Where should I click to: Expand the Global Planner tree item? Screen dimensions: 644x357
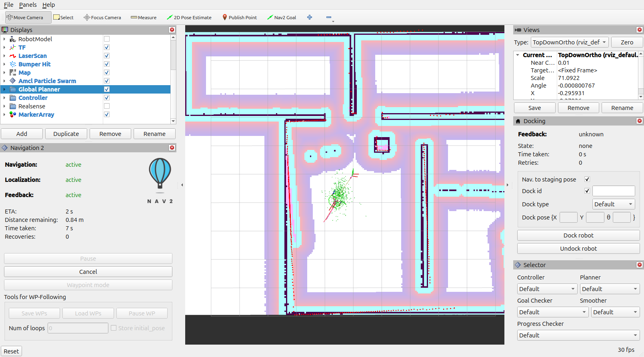[x=4, y=90]
